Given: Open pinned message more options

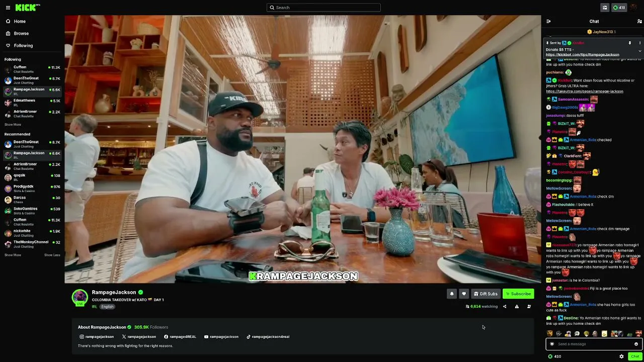Looking at the screenshot, I should pos(639,43).
